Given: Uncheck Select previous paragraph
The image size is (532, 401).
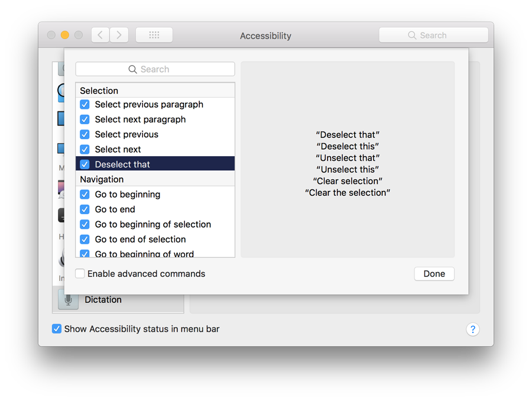Looking at the screenshot, I should click(x=85, y=105).
